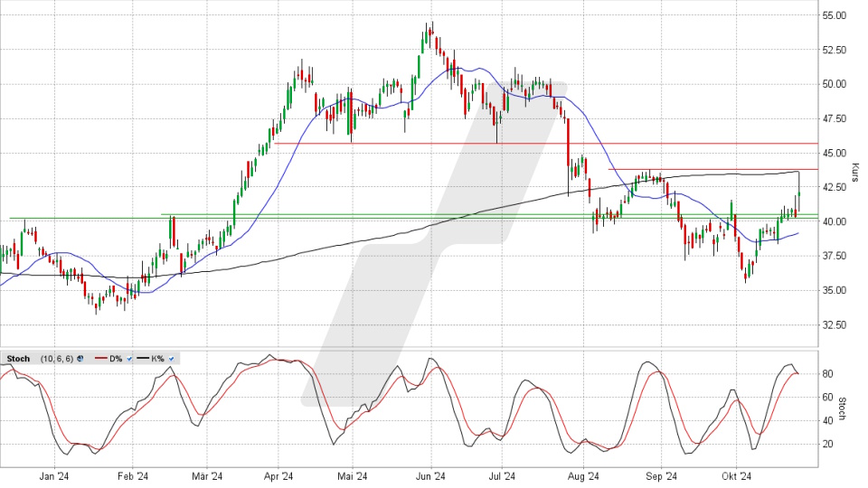Toggle the K% line checkbox
Image resolution: width=868 pixels, height=488 pixels.
(172, 359)
